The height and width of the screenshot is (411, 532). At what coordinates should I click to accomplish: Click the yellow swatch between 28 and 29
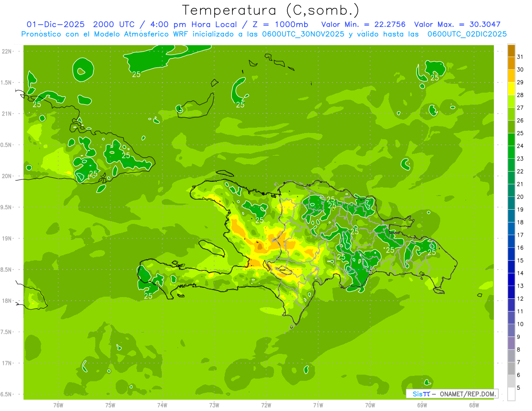point(511,89)
